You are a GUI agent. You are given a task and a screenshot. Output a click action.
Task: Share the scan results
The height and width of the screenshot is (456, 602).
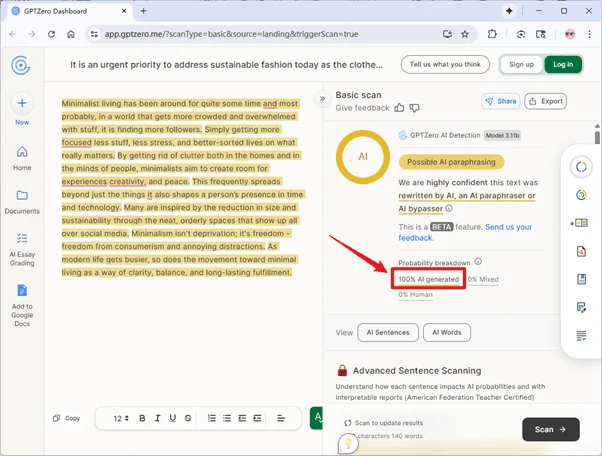coord(500,101)
